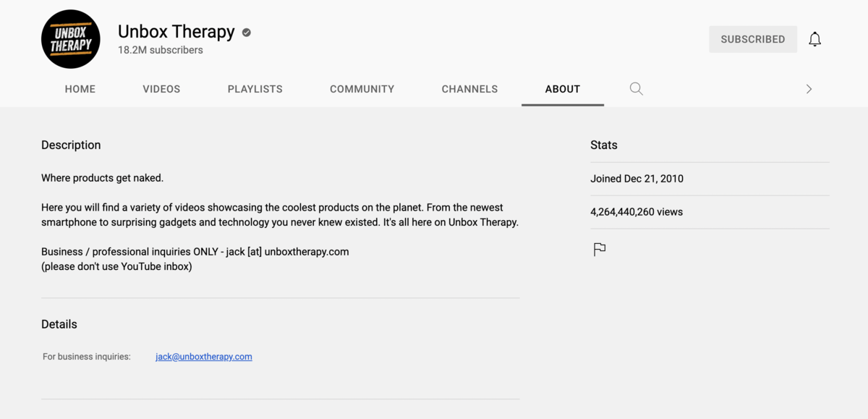Viewport: 868px width, 419px height.
Task: Click the 'Joined Dec 21, 2010' text
Action: (637, 179)
